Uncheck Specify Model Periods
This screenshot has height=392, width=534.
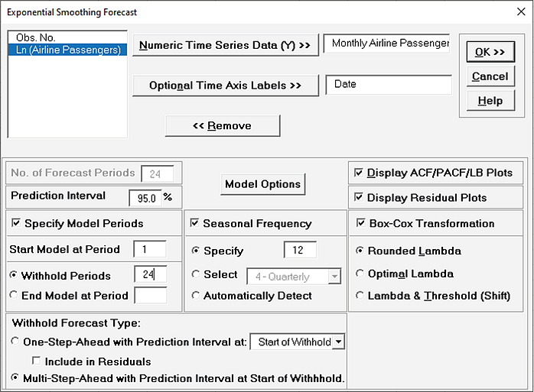15,223
